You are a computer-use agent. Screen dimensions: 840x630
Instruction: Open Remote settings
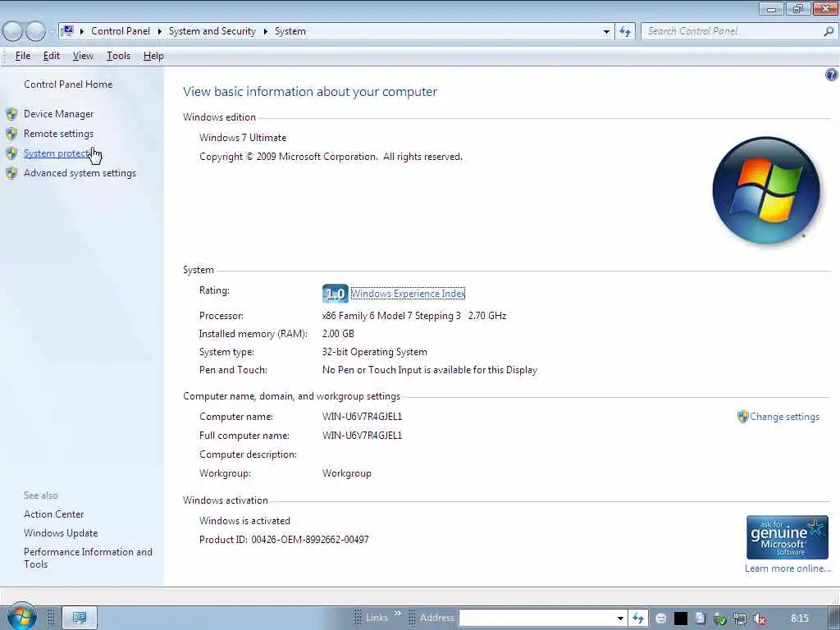point(58,134)
